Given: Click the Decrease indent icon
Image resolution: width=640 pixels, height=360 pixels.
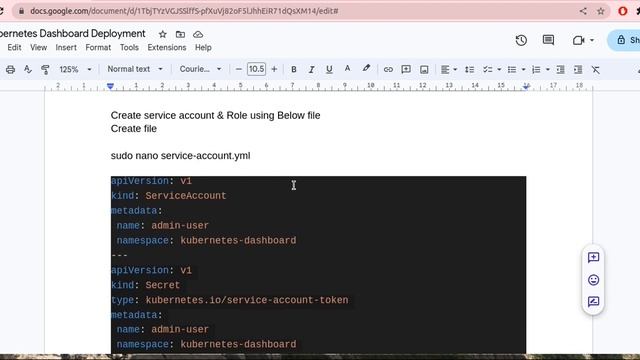Looking at the screenshot, I should click(560, 69).
